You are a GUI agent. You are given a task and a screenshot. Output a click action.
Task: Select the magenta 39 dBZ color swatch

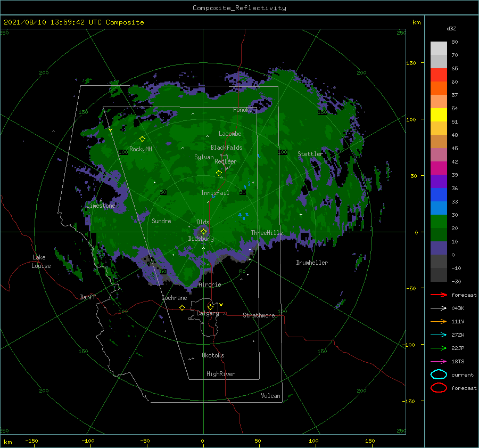439,168
